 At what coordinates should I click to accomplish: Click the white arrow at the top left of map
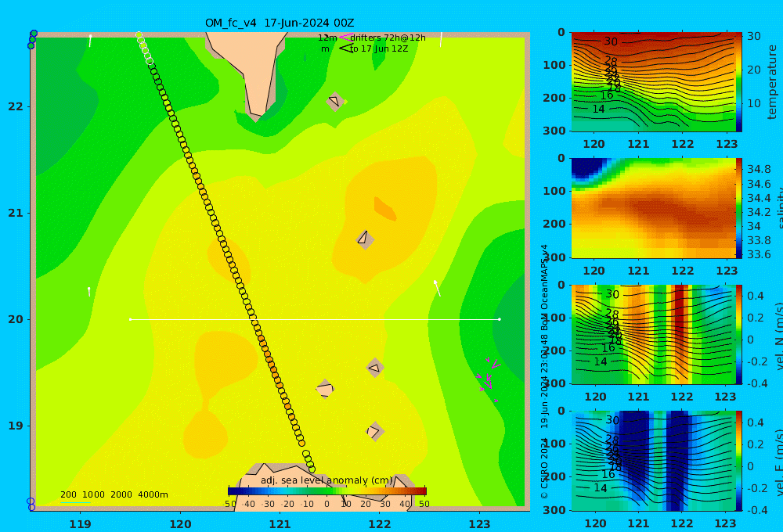90,41
